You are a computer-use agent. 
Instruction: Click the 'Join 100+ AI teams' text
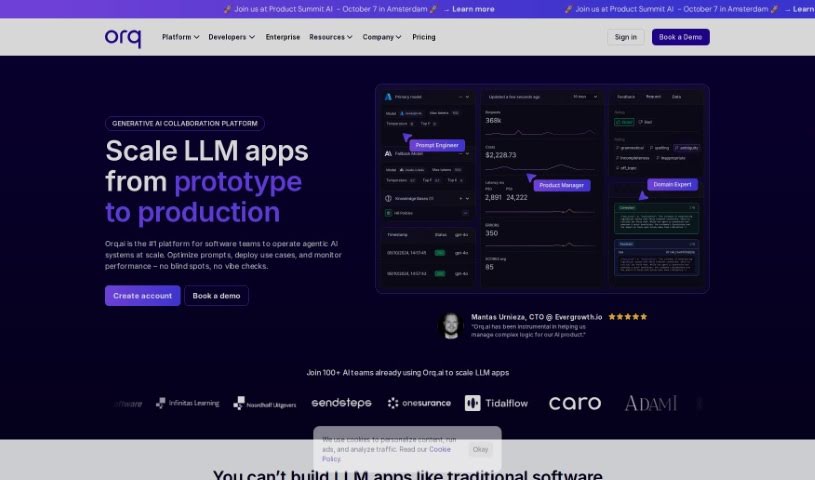tap(408, 372)
